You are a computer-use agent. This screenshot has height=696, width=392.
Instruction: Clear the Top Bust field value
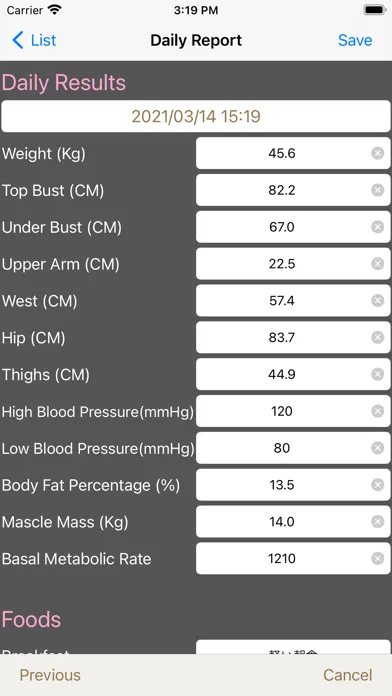[377, 190]
